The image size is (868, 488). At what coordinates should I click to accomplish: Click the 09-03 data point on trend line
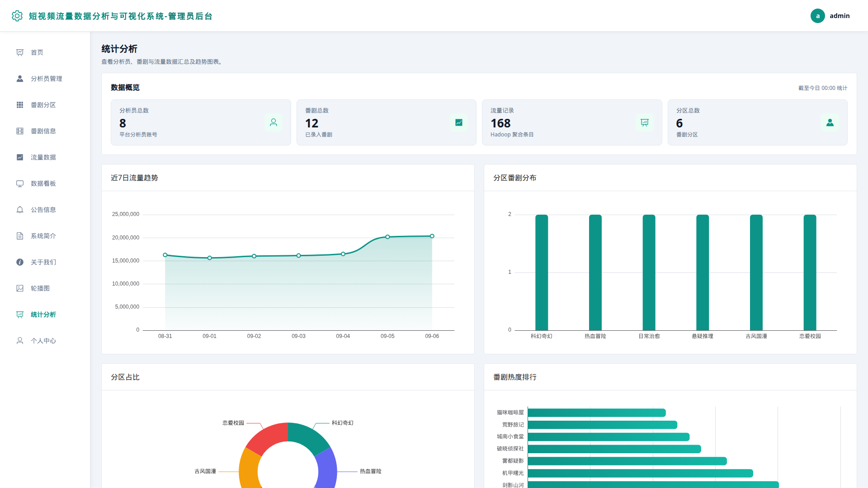tap(298, 256)
